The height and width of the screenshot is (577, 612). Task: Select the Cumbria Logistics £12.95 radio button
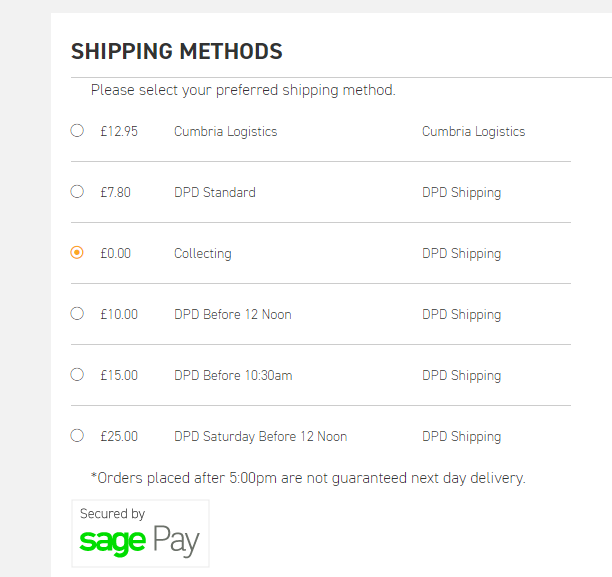tap(77, 130)
